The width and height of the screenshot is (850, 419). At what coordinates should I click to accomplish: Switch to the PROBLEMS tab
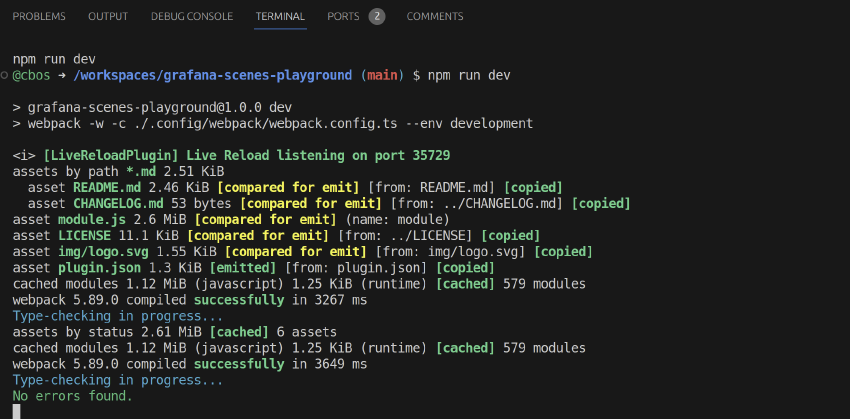[x=39, y=16]
